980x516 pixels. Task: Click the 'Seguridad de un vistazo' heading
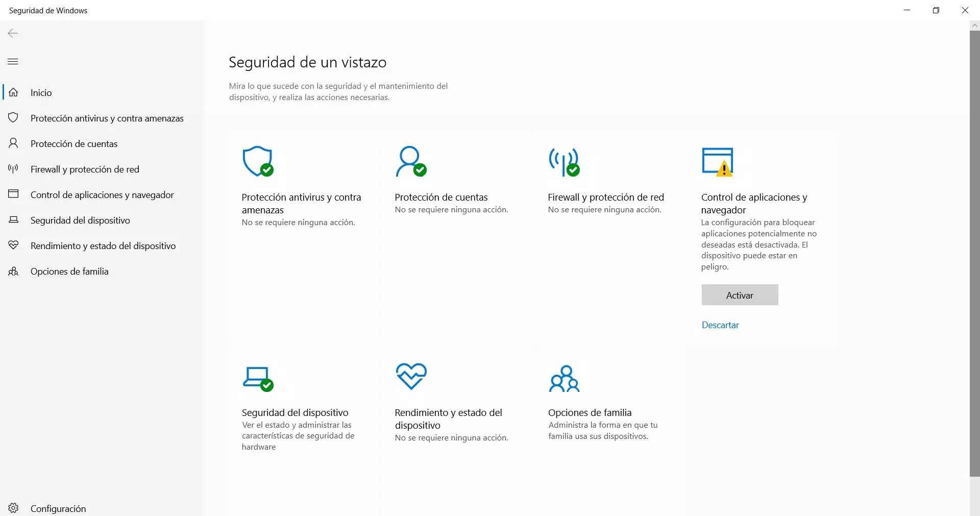[x=307, y=62]
